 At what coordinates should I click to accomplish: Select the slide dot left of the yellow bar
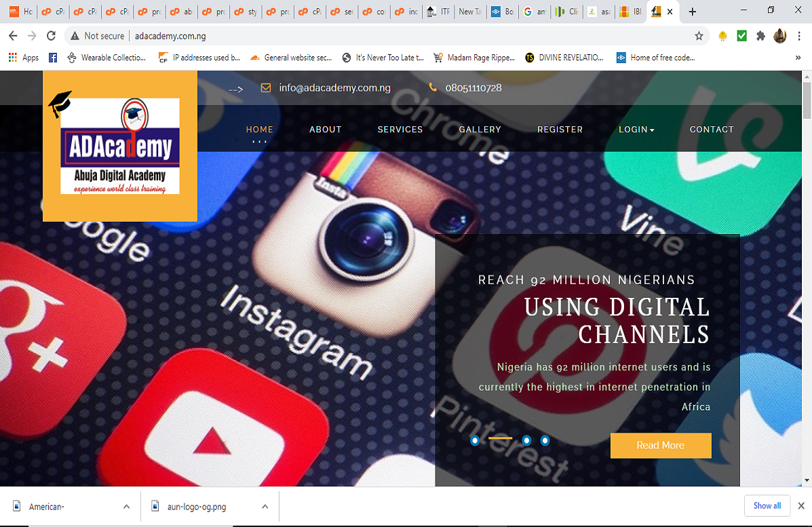(475, 441)
